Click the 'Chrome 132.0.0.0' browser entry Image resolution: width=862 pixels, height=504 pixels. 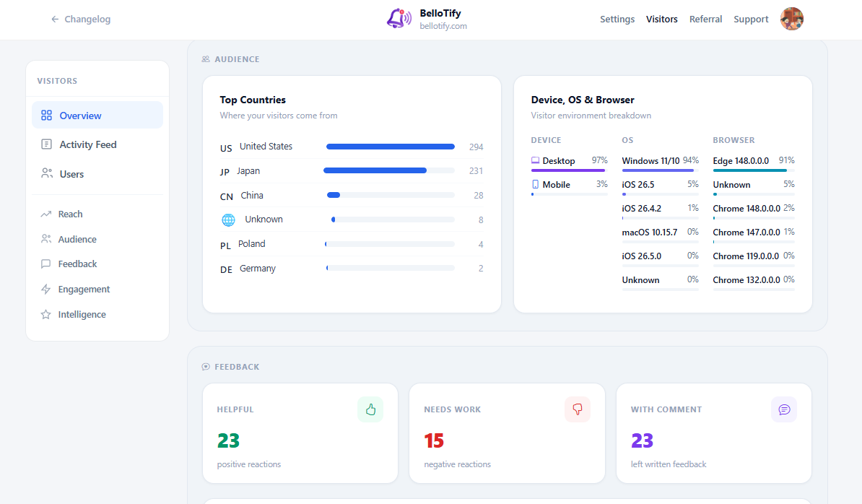pyautogui.click(x=746, y=279)
